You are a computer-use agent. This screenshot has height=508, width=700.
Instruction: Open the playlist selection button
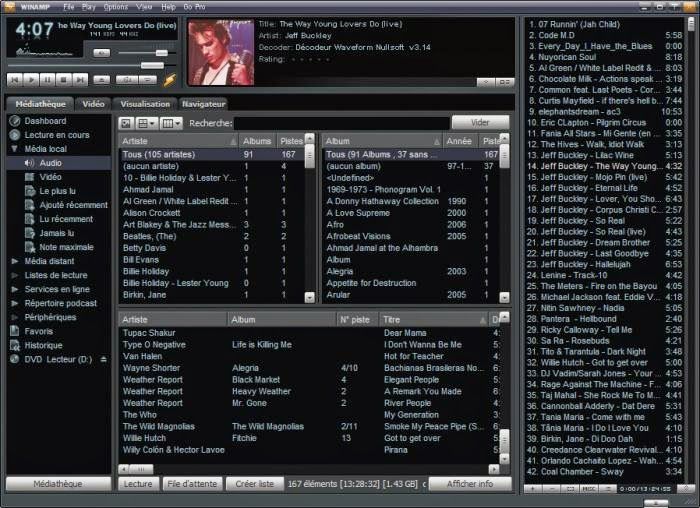[x=570, y=489]
